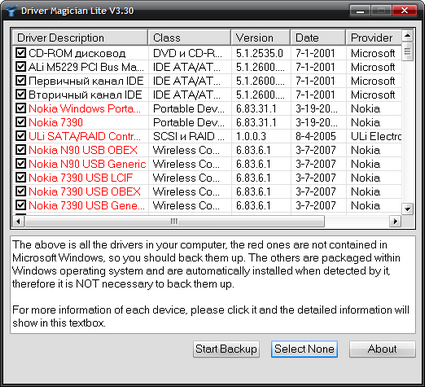
Task: Toggle Nokia 7390 USB Gene... checkbox
Action: point(21,205)
